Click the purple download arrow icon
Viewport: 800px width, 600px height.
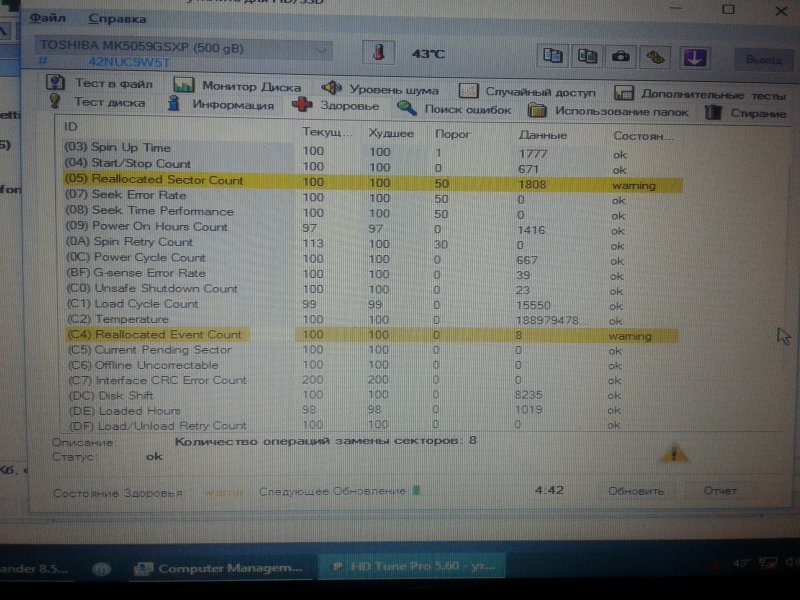695,55
